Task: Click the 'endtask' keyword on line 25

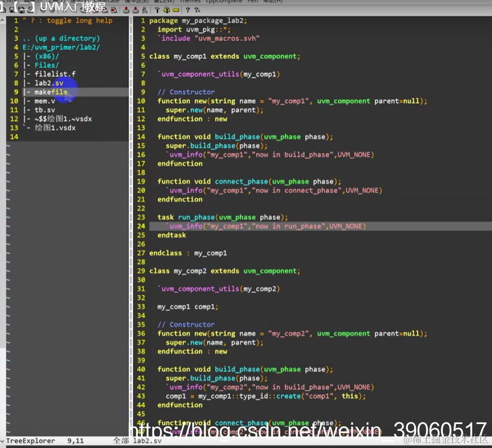Action: click(x=172, y=235)
